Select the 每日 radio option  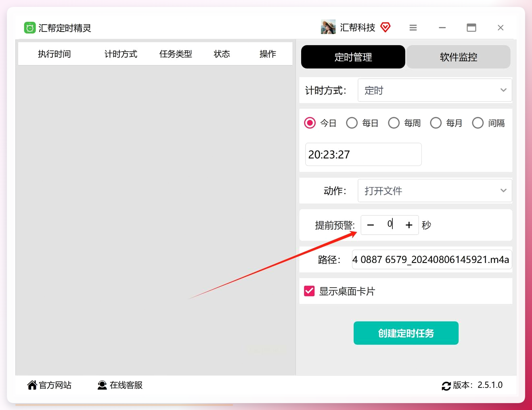352,123
